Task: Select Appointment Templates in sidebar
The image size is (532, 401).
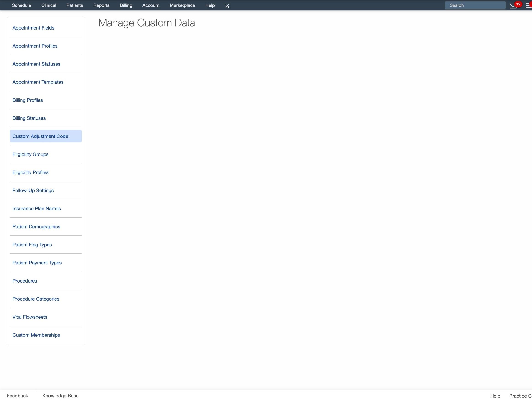Action: click(46, 82)
